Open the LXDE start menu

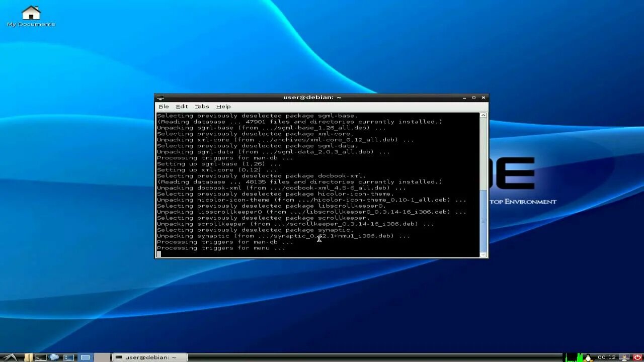[11, 357]
